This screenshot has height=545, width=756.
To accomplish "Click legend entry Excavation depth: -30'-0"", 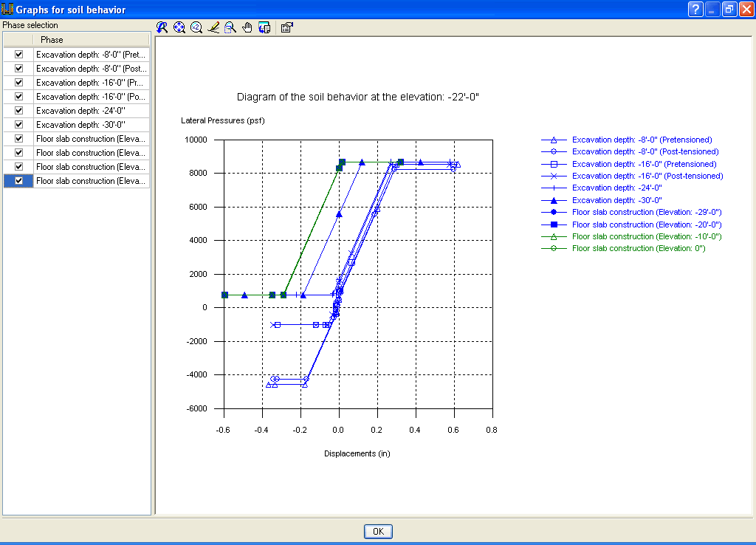I will coord(616,200).
